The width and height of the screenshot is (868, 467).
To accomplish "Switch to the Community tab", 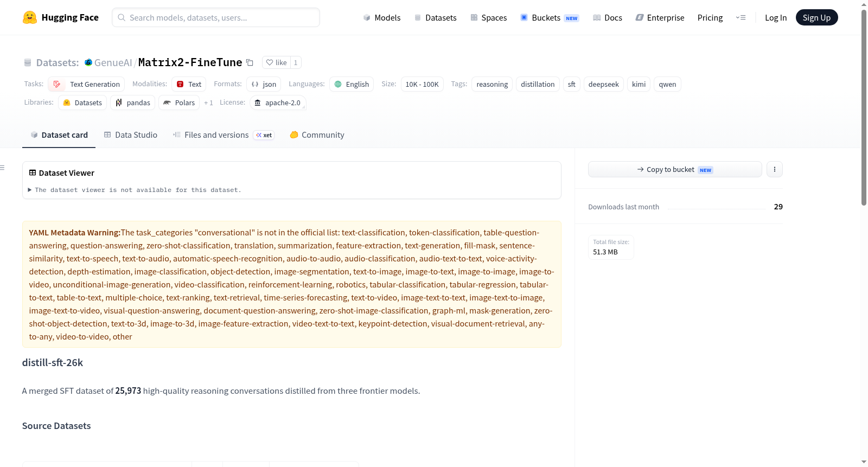I will tap(317, 135).
